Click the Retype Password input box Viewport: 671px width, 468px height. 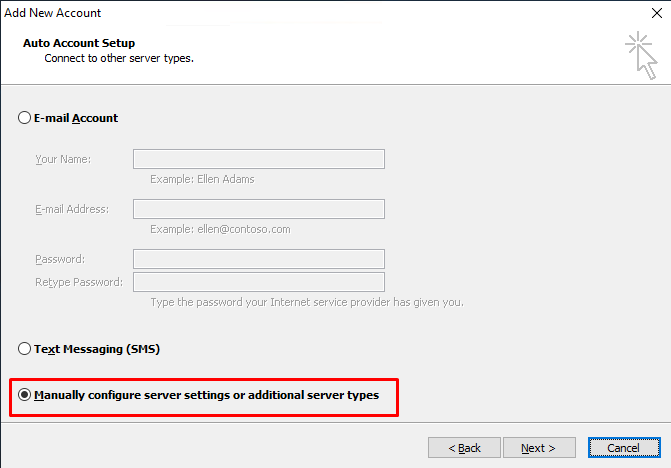[x=258, y=282]
